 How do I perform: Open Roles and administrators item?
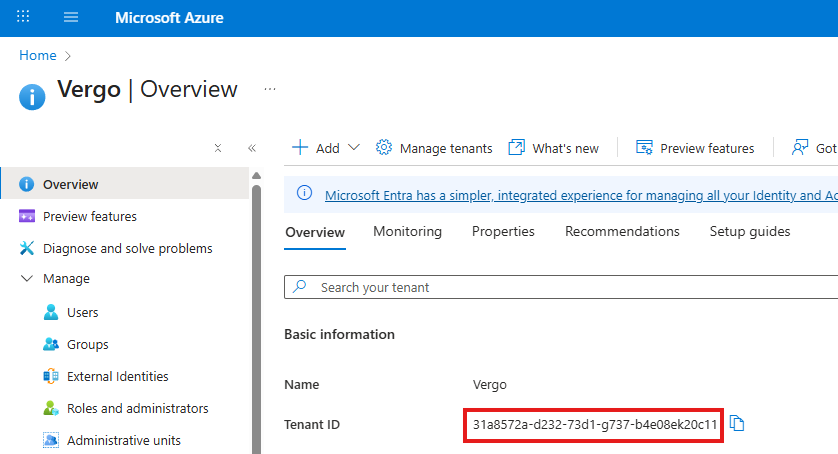coord(137,409)
